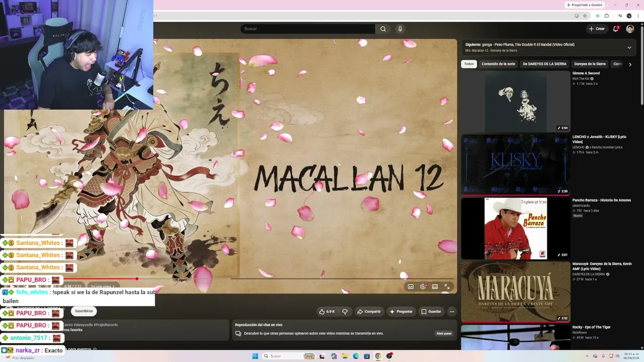Open the Chrome extensions puzzle icon
This screenshot has height=362, width=644.
coord(606,16)
